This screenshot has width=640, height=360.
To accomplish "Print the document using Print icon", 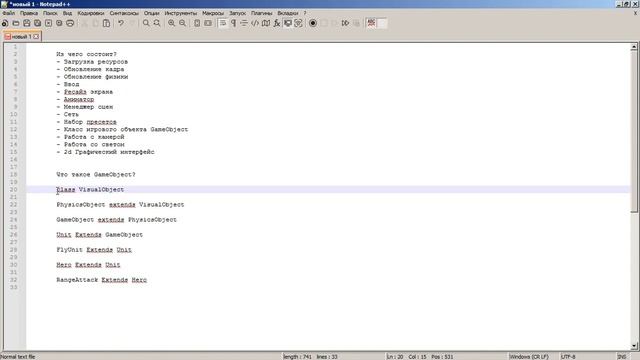I will click(x=70, y=23).
